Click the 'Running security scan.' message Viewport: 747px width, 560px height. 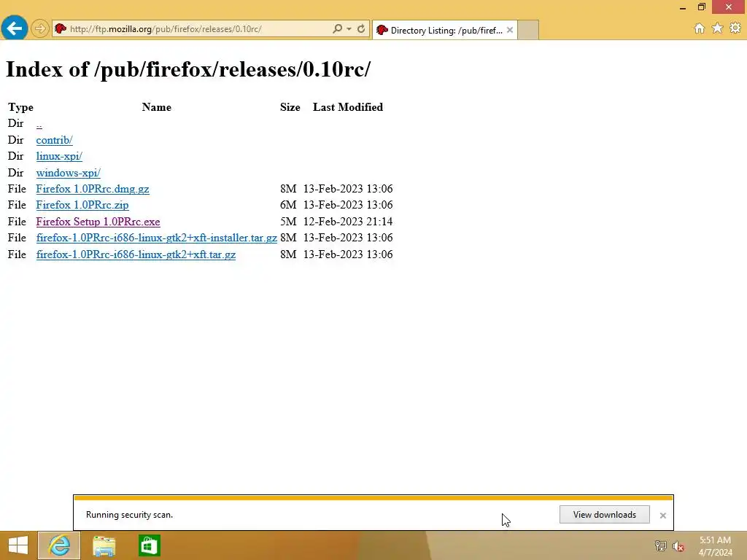tap(129, 515)
